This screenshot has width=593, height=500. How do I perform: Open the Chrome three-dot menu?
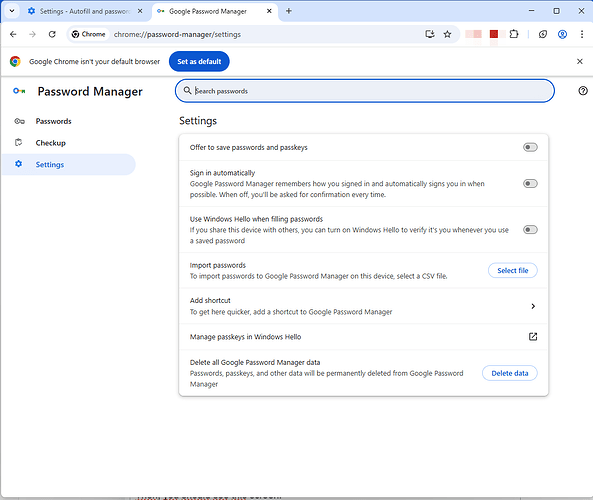pos(582,34)
